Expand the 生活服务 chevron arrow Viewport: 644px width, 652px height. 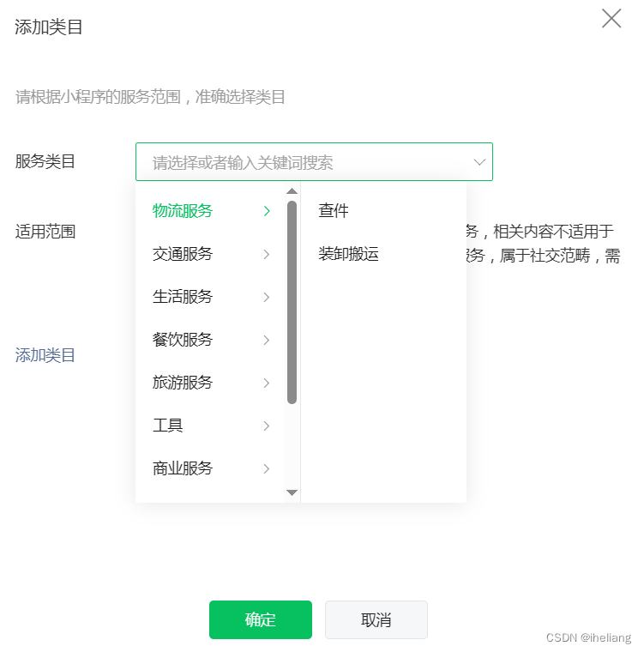pos(267,297)
